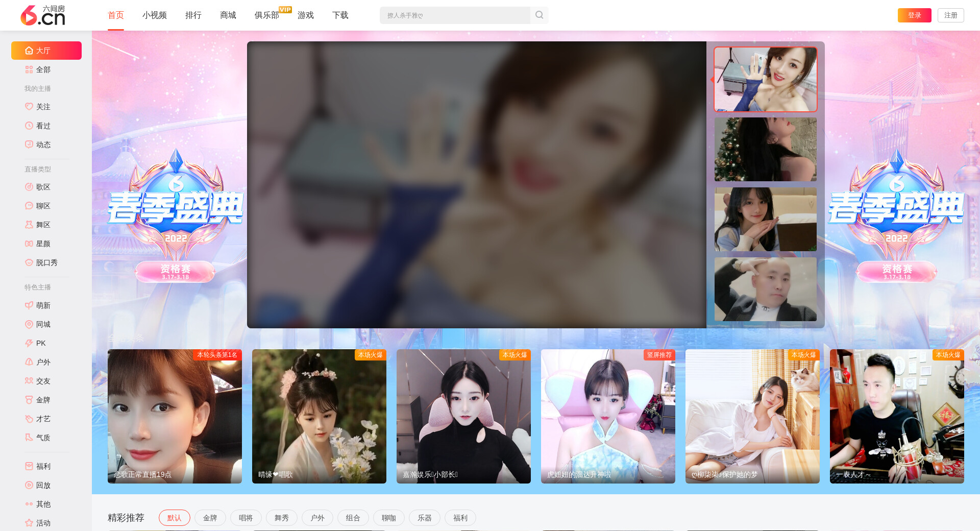Select the 默认 filter chip
Viewport: 980px width, 531px height.
tap(175, 518)
